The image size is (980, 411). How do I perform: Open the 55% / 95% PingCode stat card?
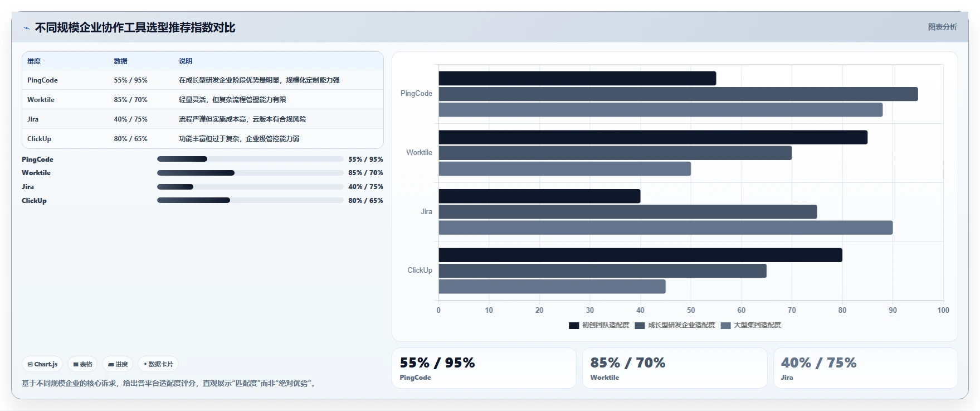pos(484,368)
